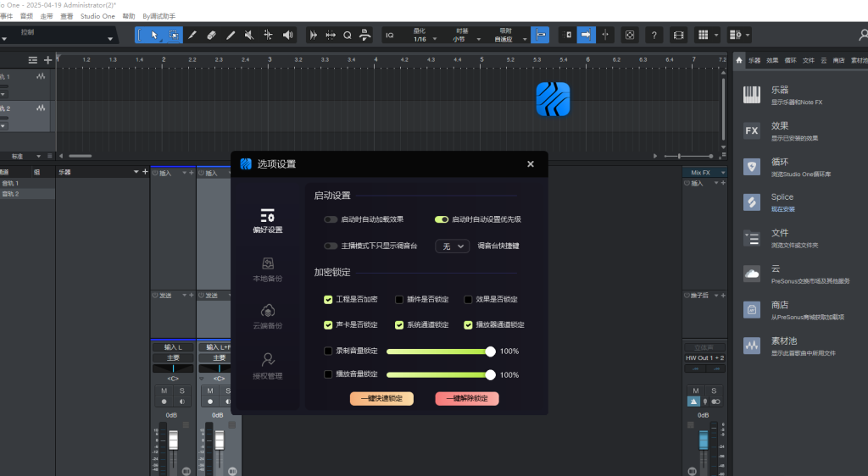This screenshot has height=476, width=868.
Task: Go to browser Home icon
Action: (x=739, y=60)
